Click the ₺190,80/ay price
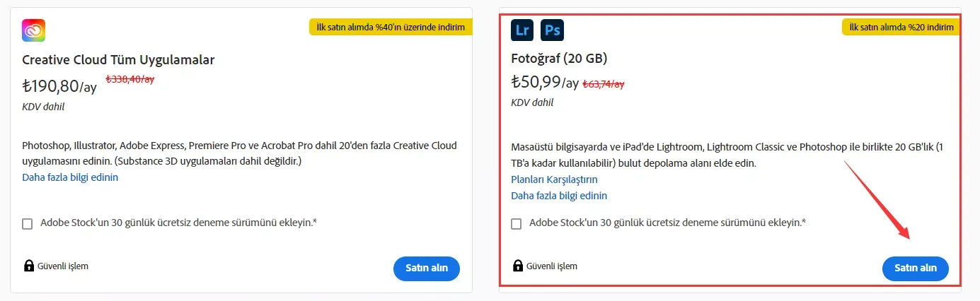980x301 pixels. [x=59, y=86]
